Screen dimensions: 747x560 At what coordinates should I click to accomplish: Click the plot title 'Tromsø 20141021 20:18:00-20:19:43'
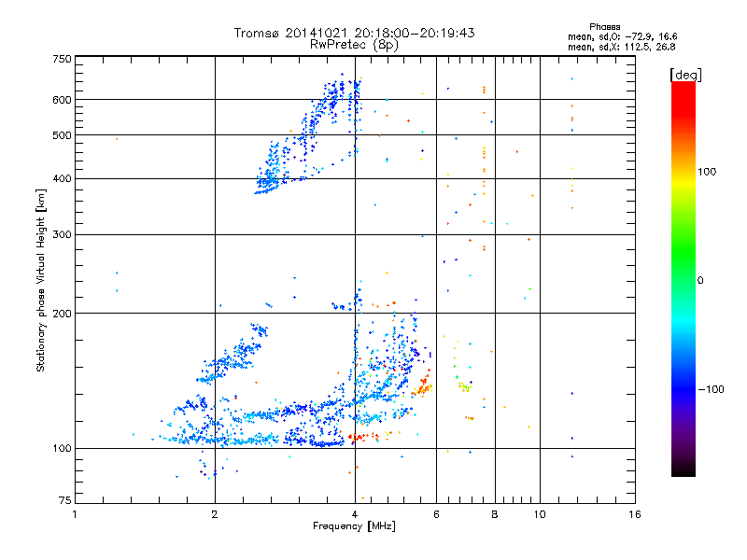coord(354,33)
